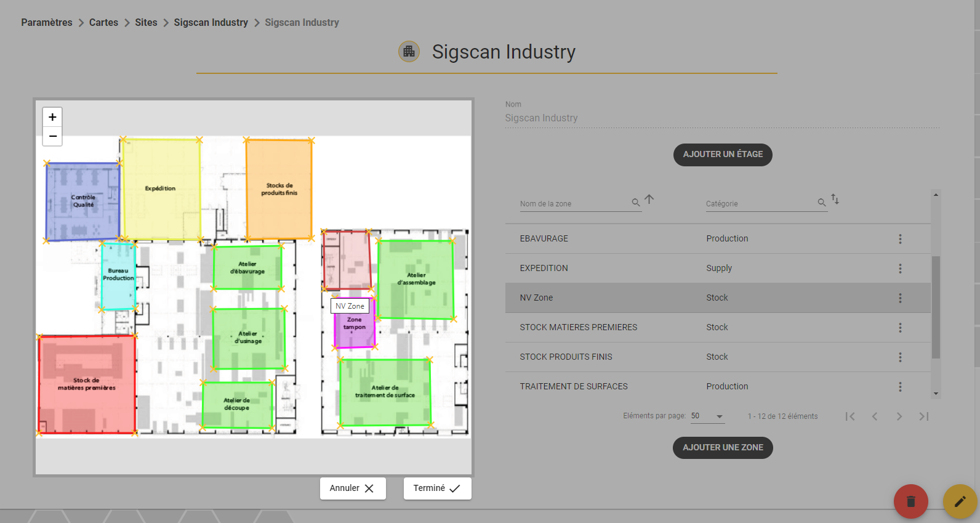Go to first page of zones
Viewport: 980px width, 523px height.
coord(850,416)
